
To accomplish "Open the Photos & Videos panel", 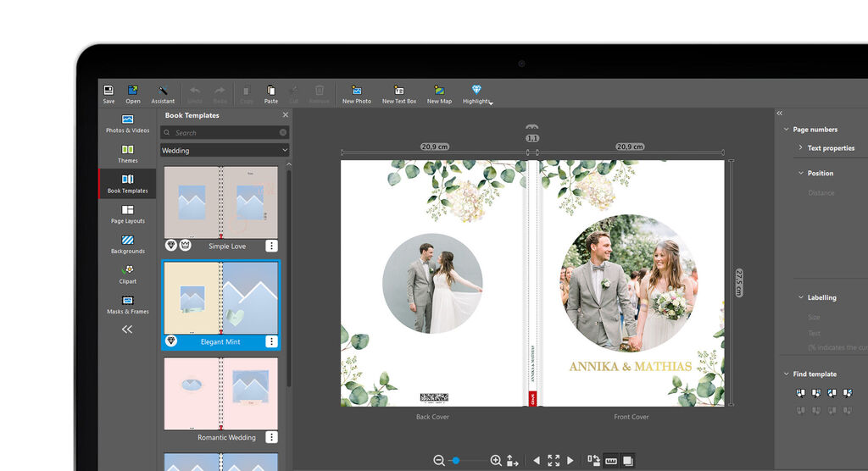I will click(127, 124).
